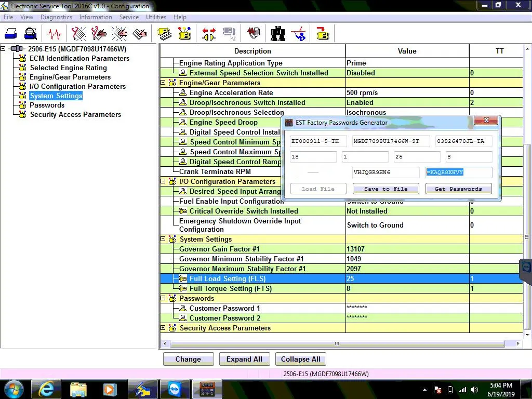Collapse the System Settings group in grid
Viewport: 532px width, 399px height.
pos(163,239)
